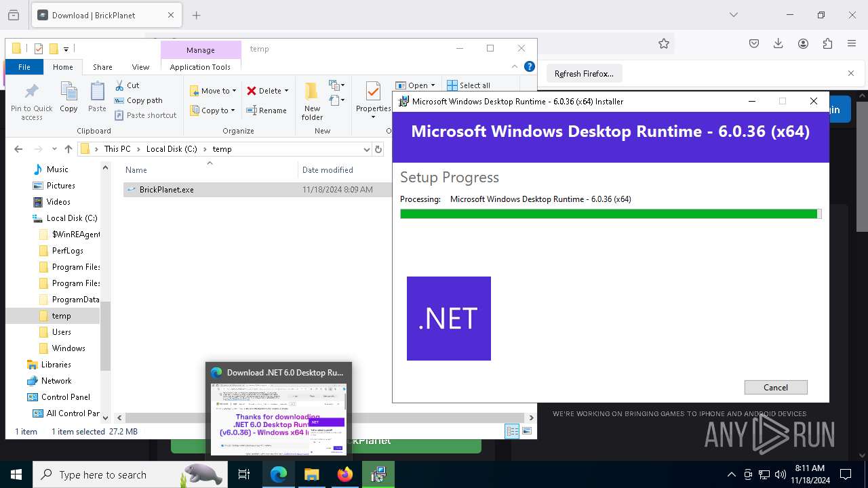
Task: Bookmark this page star in Firefox
Action: (664, 43)
